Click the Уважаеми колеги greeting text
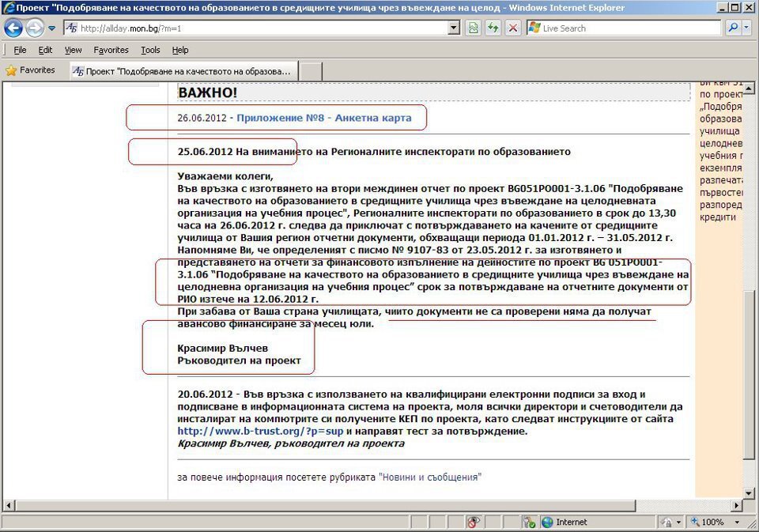Screen dimensions: 759x532 click(x=225, y=176)
